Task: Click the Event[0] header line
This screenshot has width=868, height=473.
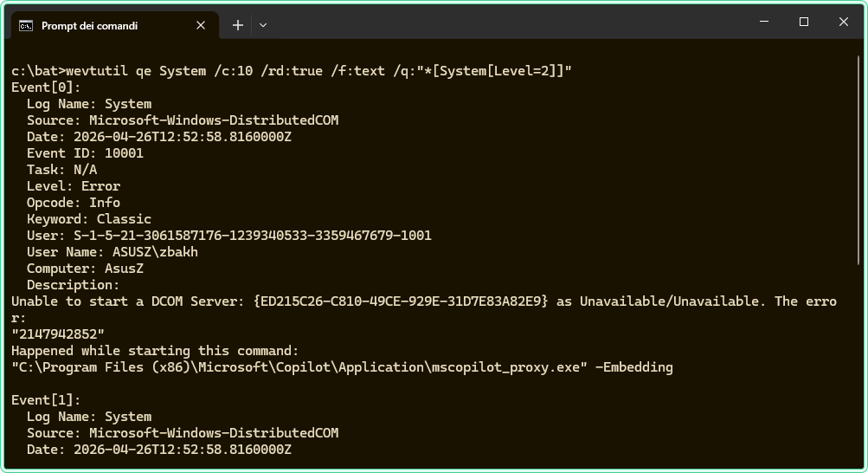Action: 46,87
